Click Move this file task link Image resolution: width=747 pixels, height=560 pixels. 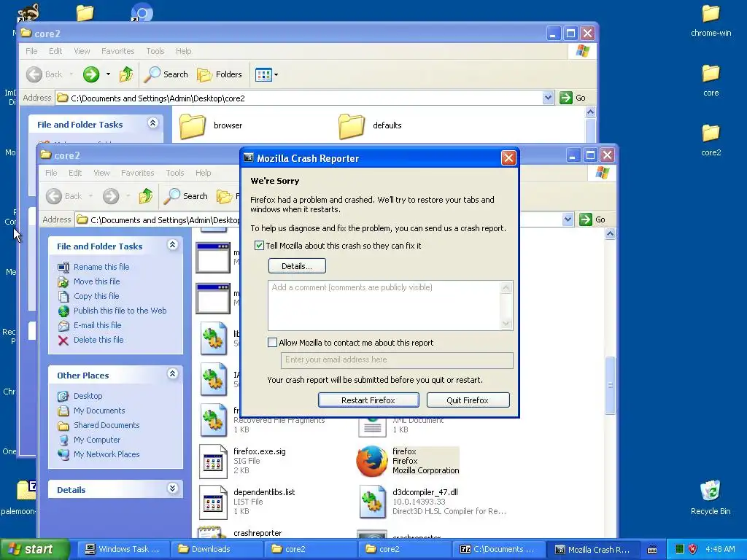(97, 281)
